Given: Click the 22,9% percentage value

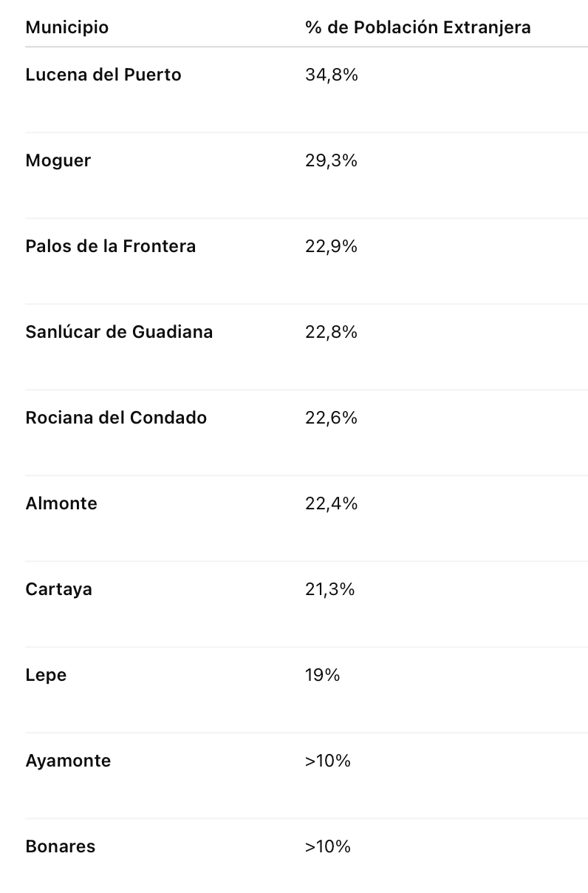Looking at the screenshot, I should point(331,246).
